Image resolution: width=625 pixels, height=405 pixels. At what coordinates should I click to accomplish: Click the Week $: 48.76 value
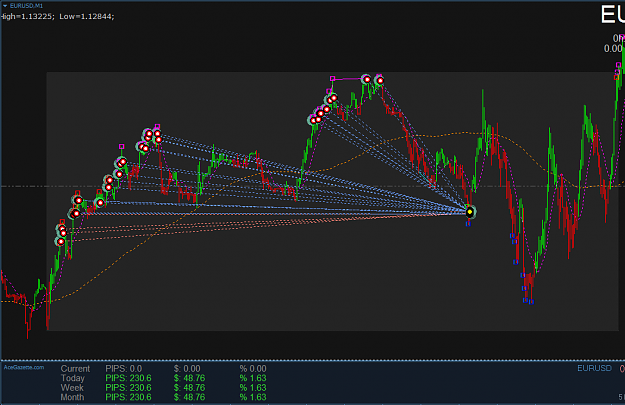pos(189,387)
